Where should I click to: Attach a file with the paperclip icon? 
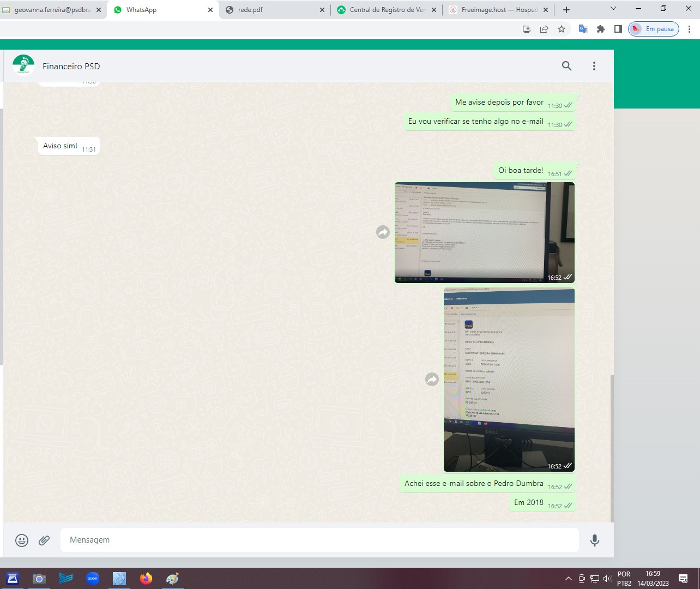coord(44,540)
